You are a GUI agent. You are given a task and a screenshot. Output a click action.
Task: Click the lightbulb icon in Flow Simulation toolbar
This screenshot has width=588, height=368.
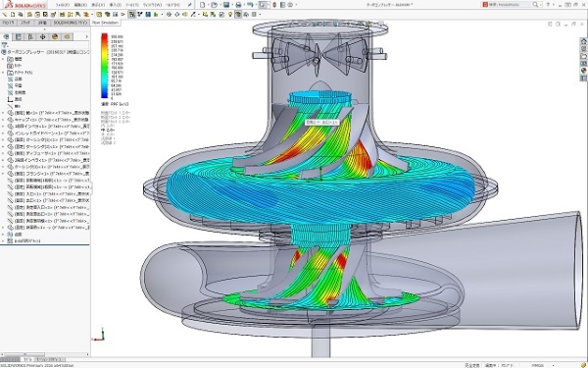click(x=230, y=15)
